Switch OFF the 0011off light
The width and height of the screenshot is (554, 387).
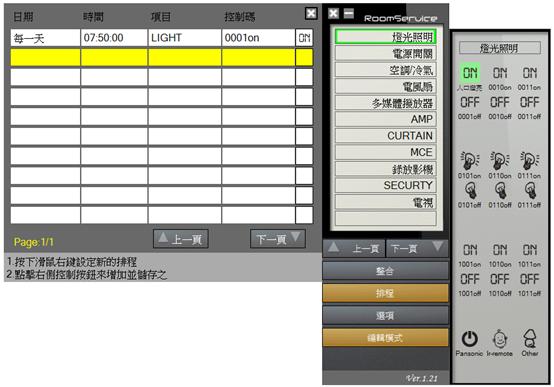[x=530, y=102]
